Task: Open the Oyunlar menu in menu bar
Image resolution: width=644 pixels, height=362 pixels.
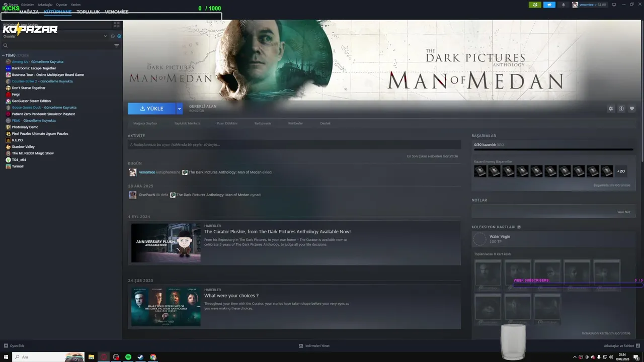Action: pyautogui.click(x=61, y=5)
